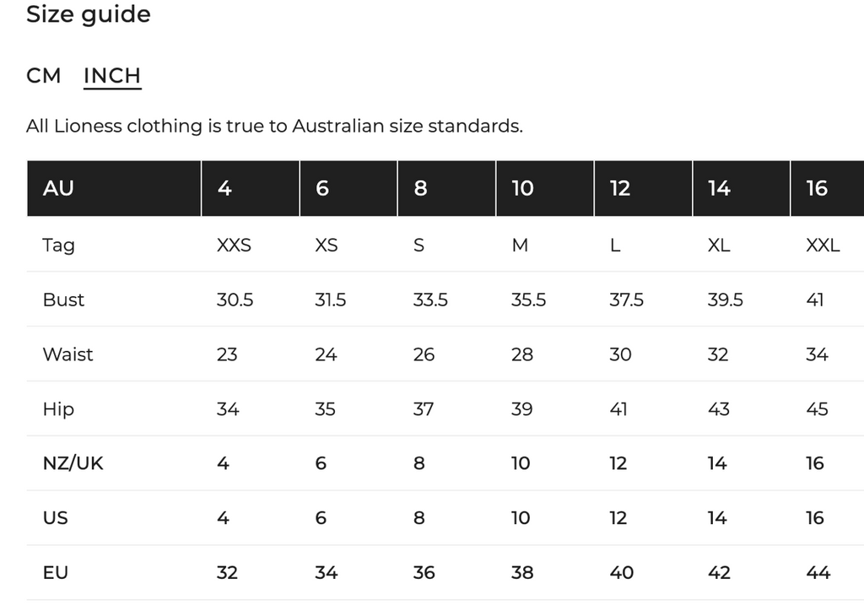Click the 35.5 bust measurement cell

click(x=528, y=300)
